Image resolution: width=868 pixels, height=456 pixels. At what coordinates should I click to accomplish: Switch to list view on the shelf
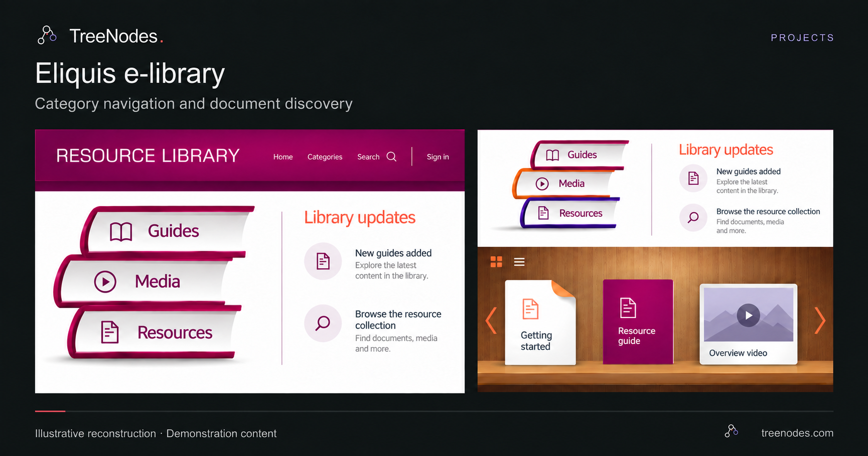click(519, 262)
